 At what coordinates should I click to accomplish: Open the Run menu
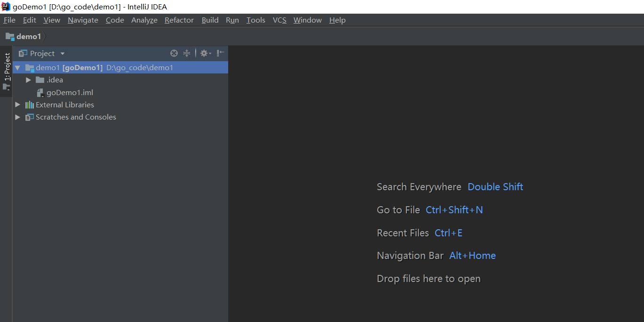click(x=232, y=20)
